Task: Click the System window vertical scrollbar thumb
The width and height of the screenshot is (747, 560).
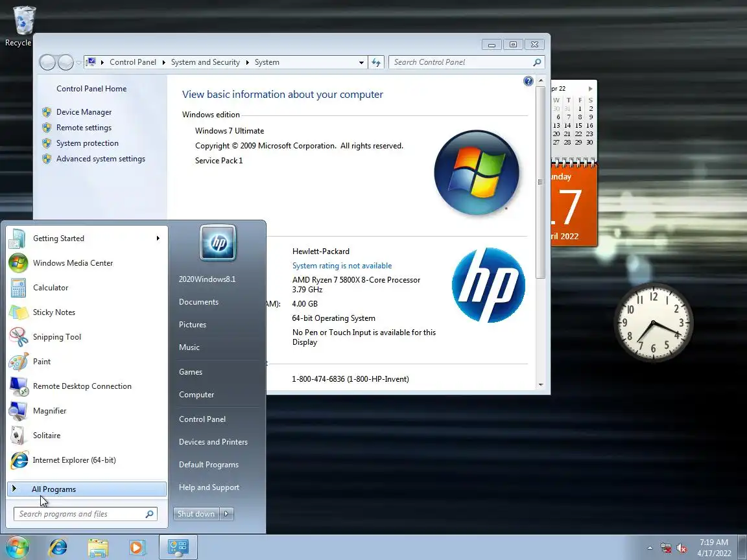Action: (x=540, y=182)
